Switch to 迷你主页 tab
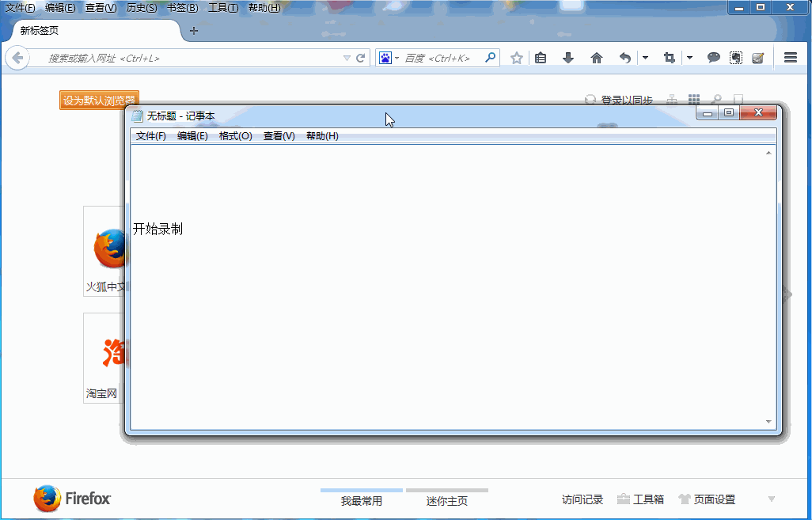 click(447, 498)
